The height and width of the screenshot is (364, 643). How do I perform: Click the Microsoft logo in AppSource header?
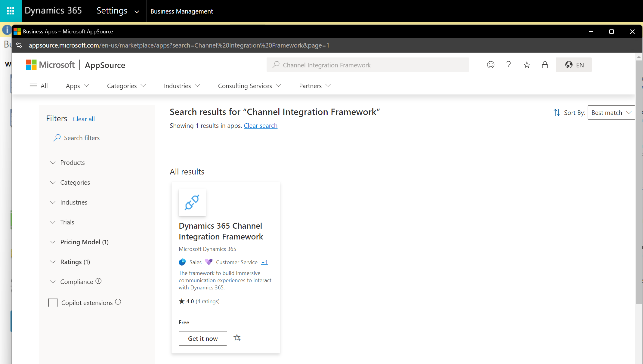[50, 65]
